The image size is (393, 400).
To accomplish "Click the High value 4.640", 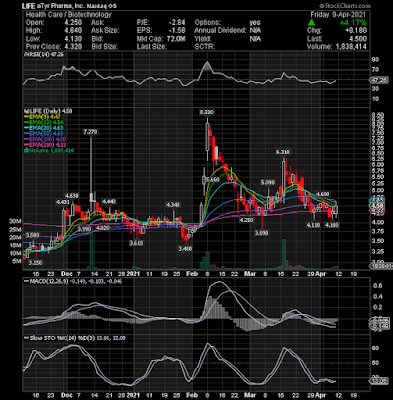I will click(73, 31).
